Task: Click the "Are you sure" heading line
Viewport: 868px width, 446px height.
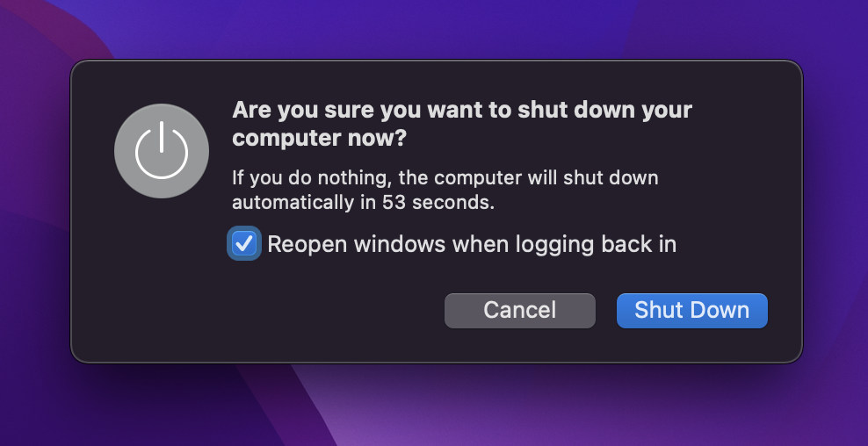Action: (461, 111)
